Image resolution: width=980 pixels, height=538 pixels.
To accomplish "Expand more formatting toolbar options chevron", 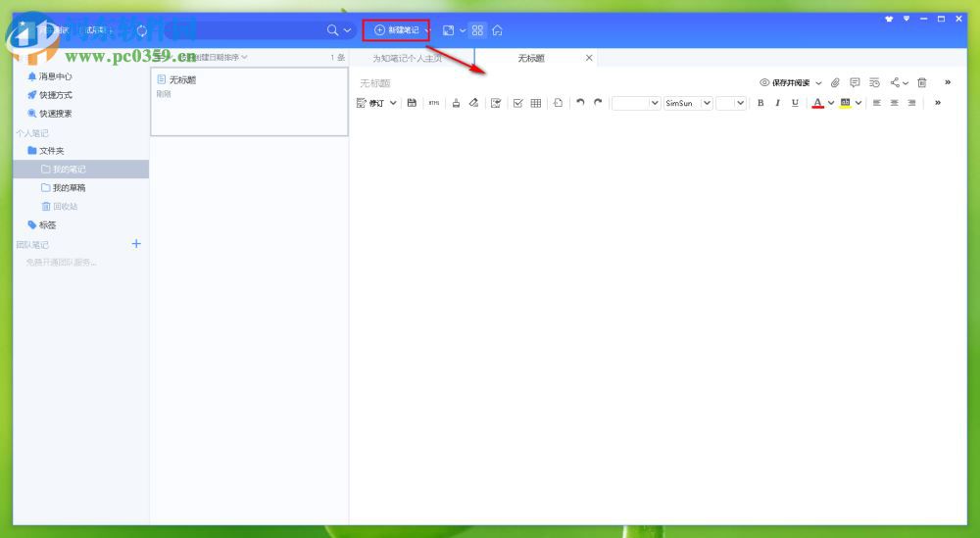I will pos(938,103).
